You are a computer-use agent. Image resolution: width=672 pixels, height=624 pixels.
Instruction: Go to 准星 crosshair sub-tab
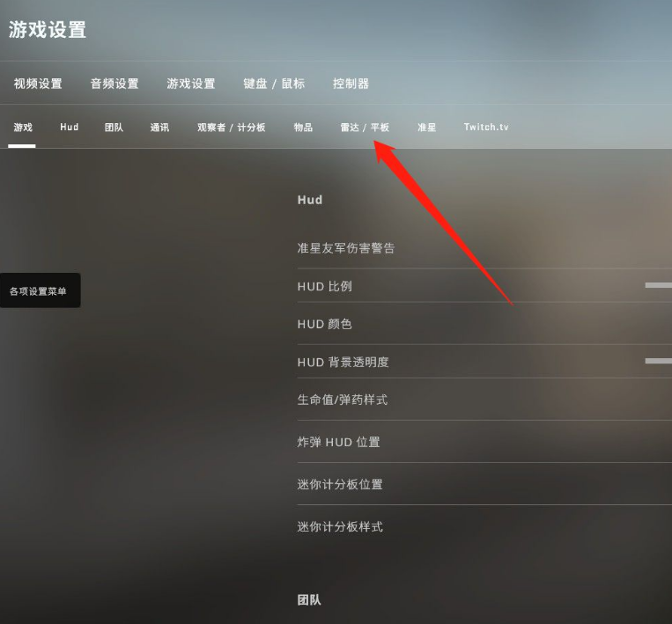[x=426, y=128]
